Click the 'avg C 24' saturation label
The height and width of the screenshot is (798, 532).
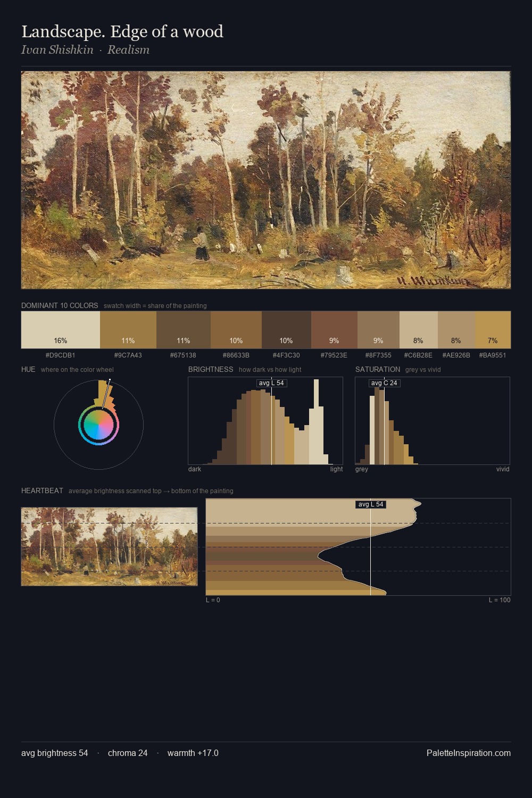384,383
